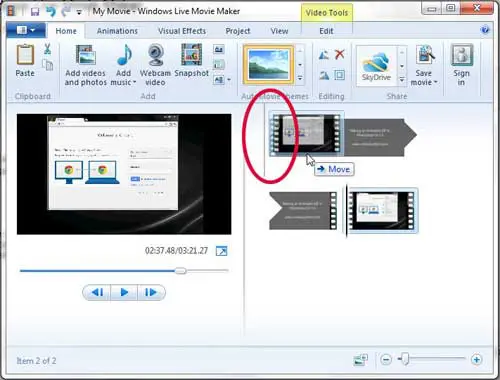The height and width of the screenshot is (380, 500).
Task: Click the time zoom slider handle
Action: click(405, 359)
